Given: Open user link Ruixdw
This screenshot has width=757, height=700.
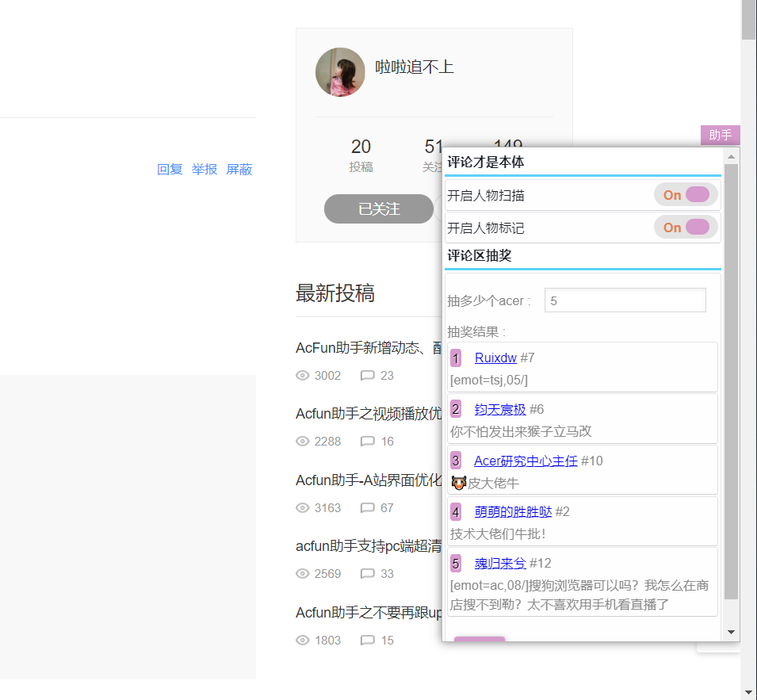Looking at the screenshot, I should (x=495, y=358).
